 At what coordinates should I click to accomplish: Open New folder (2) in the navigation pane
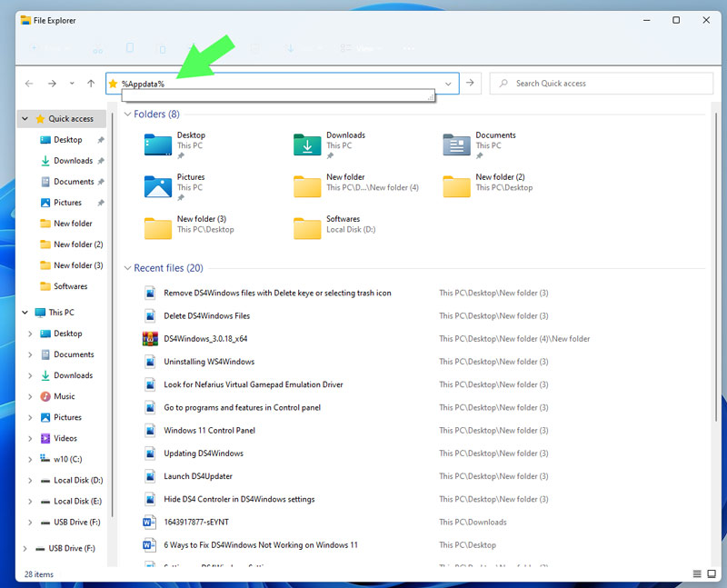78,244
